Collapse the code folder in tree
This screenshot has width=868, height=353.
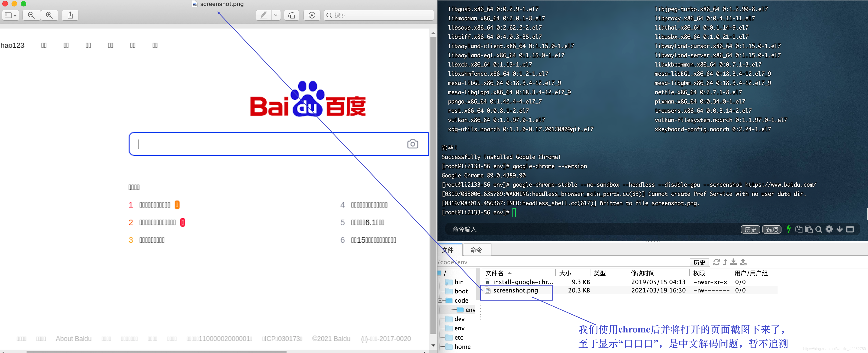440,300
